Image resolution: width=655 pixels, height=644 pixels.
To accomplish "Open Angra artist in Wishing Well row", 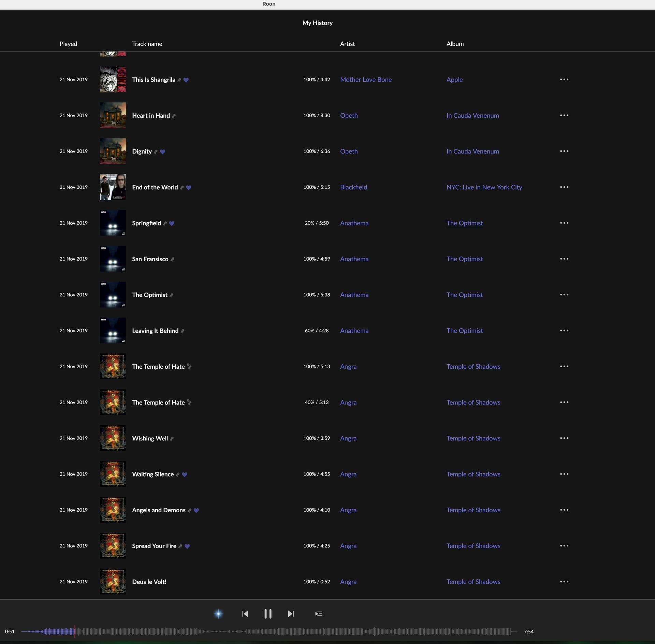I will click(x=348, y=438).
